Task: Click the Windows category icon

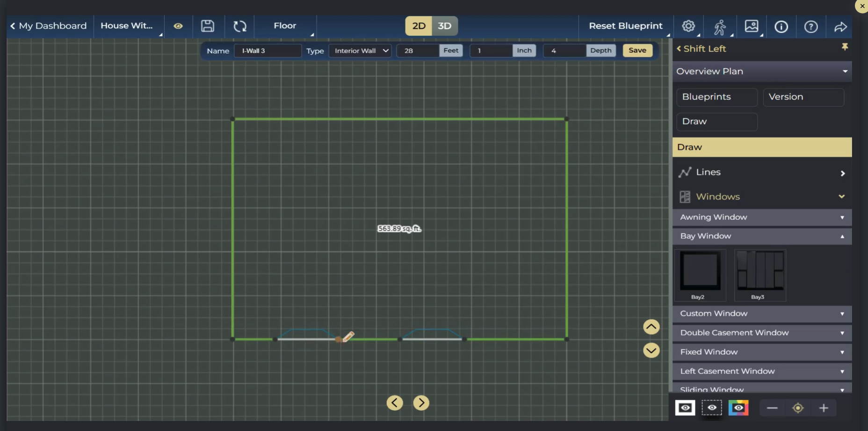Action: [685, 197]
